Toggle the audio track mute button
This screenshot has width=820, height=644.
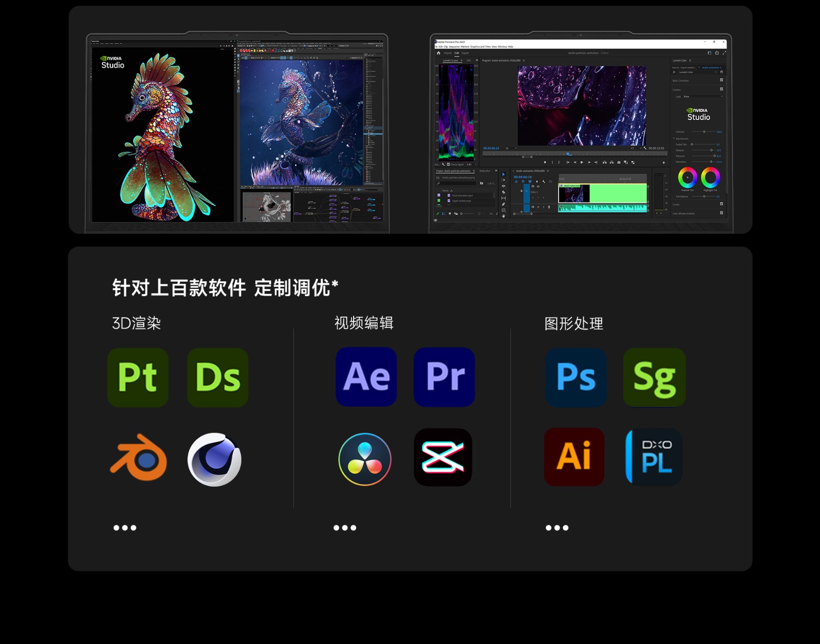(x=538, y=207)
